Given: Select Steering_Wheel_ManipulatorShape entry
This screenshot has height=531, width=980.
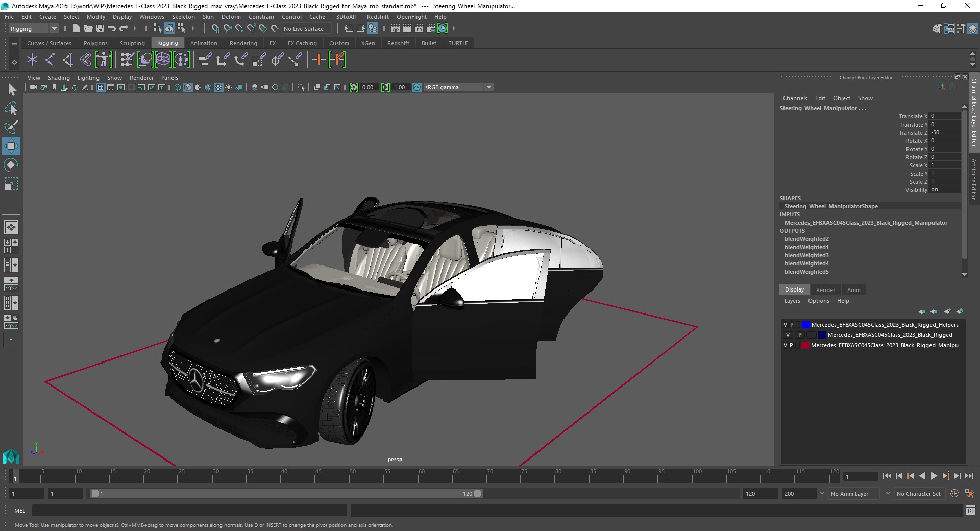Looking at the screenshot, I should pyautogui.click(x=831, y=206).
